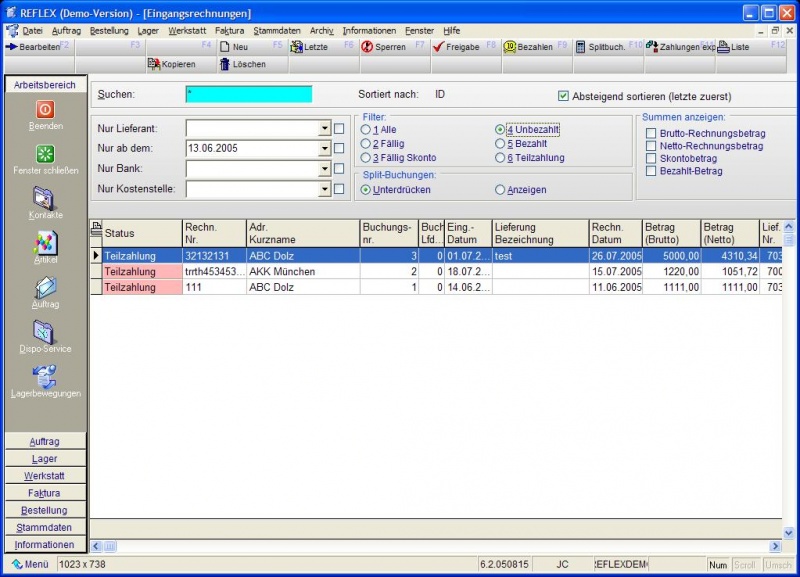Click the Kopieren icon
Screen dimensions: 800x577
pyautogui.click(x=154, y=64)
